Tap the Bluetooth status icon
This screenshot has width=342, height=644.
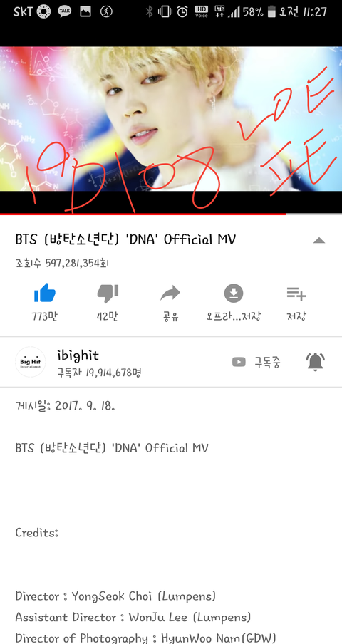[x=149, y=11]
